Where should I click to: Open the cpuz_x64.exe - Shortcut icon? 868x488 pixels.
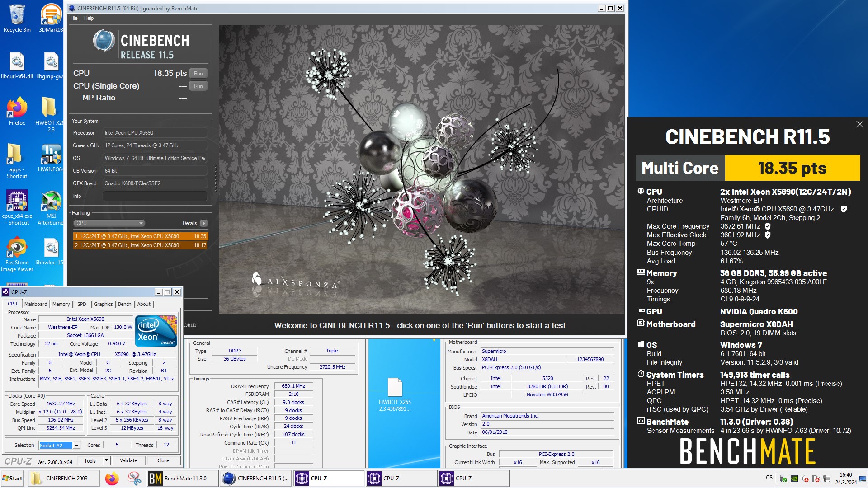pos(17,207)
